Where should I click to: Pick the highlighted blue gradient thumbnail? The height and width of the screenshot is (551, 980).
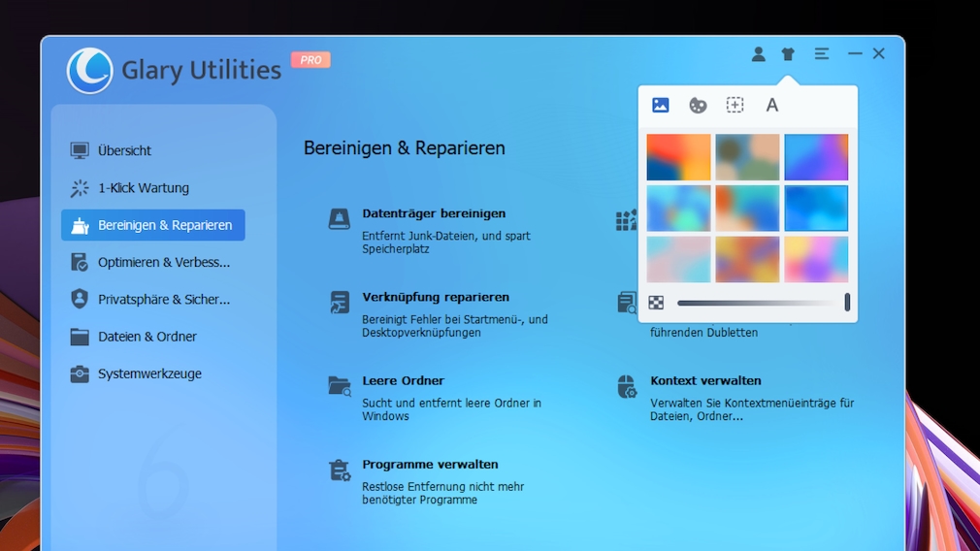[816, 209]
